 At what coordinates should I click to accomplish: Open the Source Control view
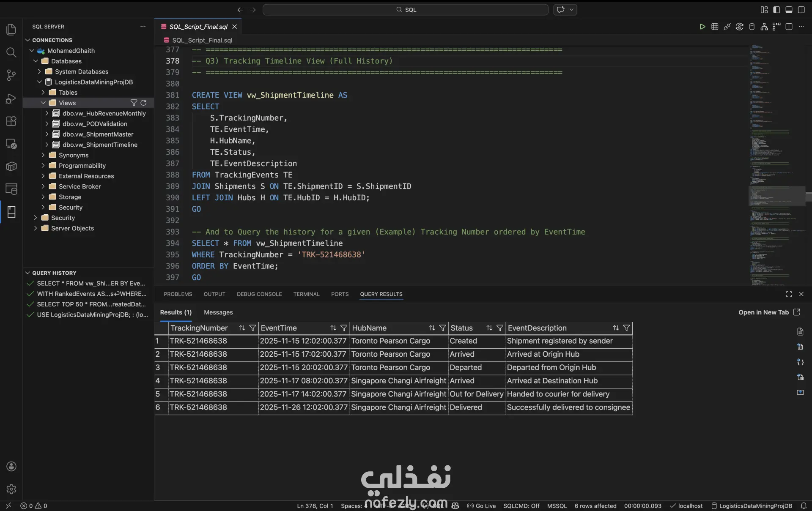tap(11, 75)
